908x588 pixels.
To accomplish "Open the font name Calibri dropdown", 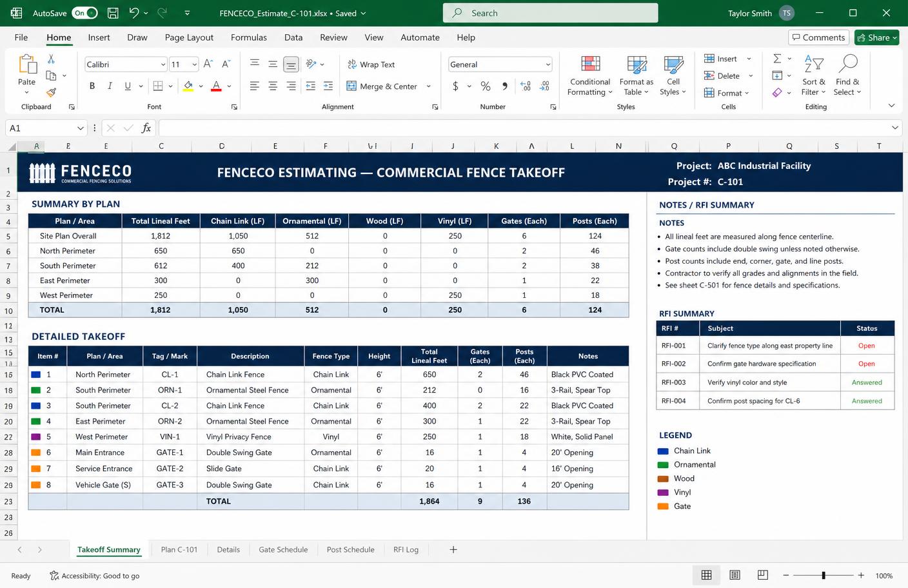I will [x=163, y=64].
